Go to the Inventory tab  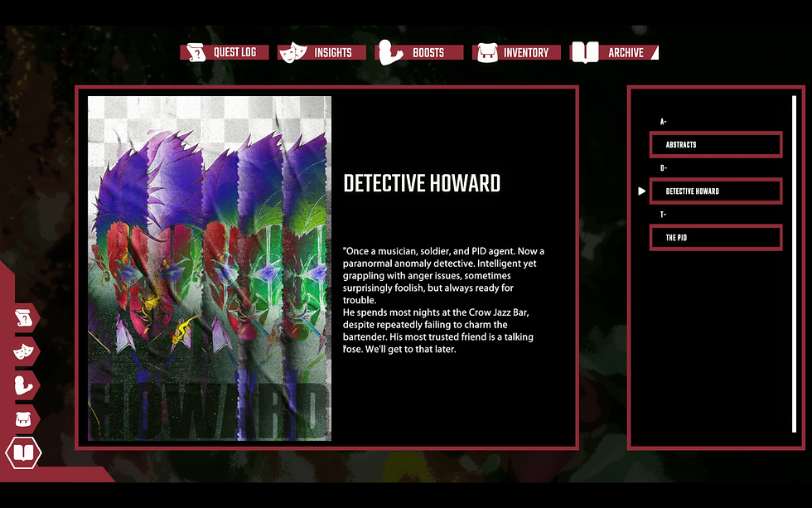[x=516, y=52]
